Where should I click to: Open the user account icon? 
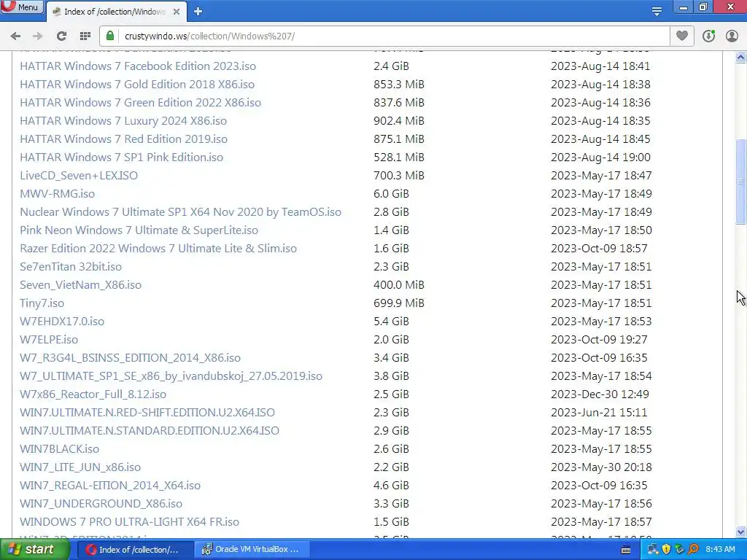(x=732, y=36)
